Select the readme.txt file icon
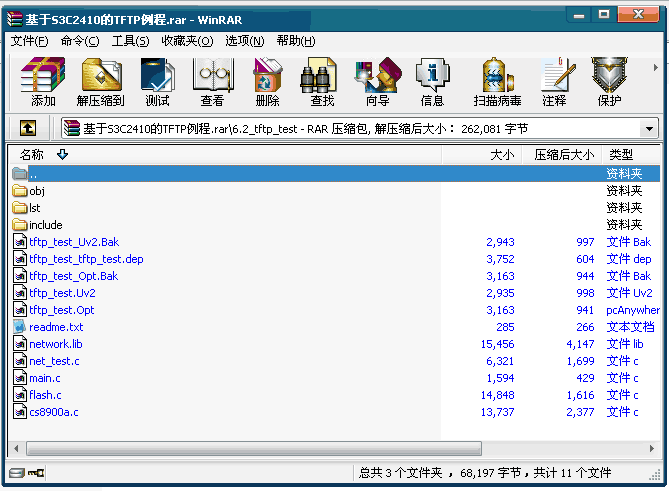This screenshot has width=669, height=491. [20, 327]
